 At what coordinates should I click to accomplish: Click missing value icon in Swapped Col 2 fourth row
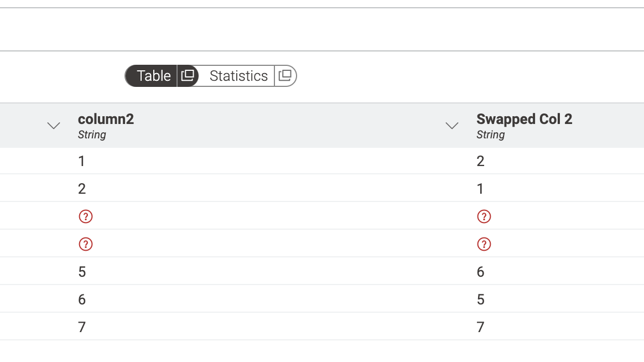pyautogui.click(x=484, y=244)
